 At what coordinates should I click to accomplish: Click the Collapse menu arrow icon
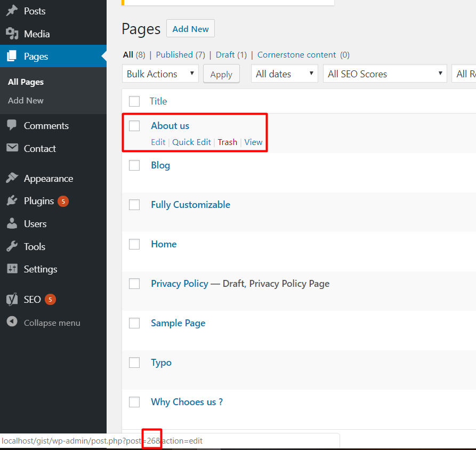(12, 322)
